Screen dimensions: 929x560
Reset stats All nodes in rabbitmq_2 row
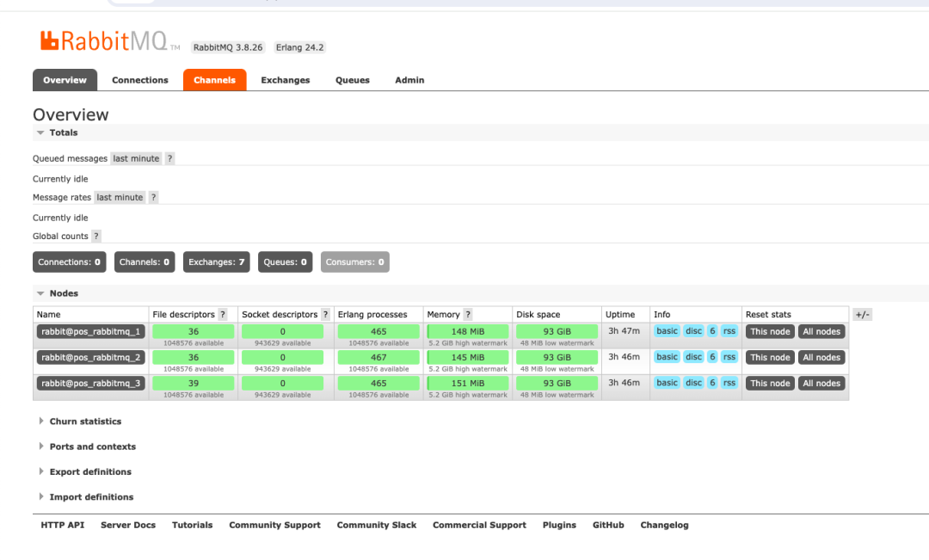coord(821,357)
